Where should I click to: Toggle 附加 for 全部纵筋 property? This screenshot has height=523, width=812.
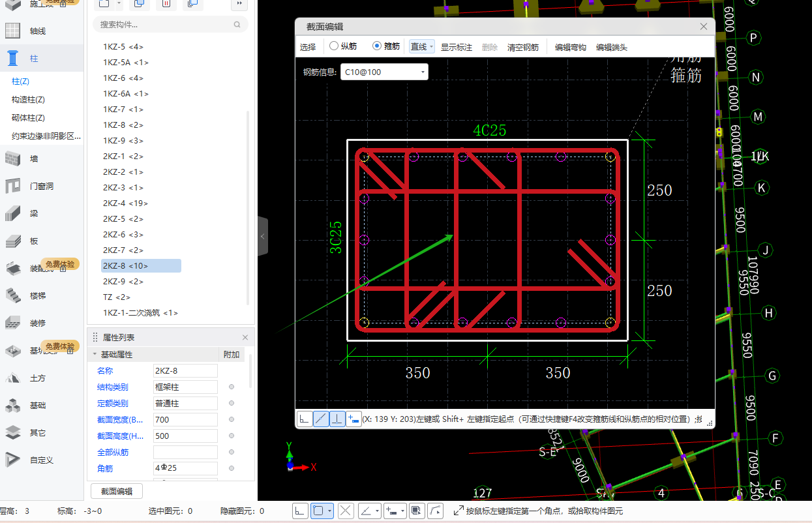click(232, 453)
